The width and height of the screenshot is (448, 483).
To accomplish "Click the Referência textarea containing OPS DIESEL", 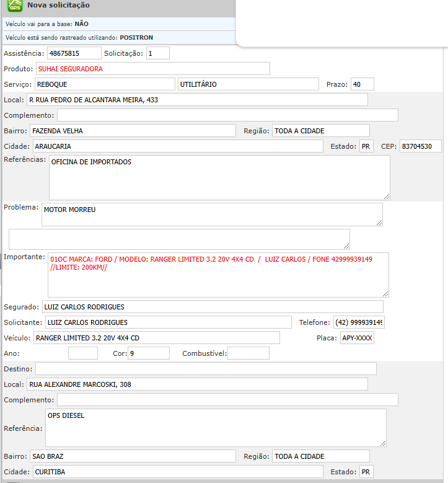I will (216, 427).
